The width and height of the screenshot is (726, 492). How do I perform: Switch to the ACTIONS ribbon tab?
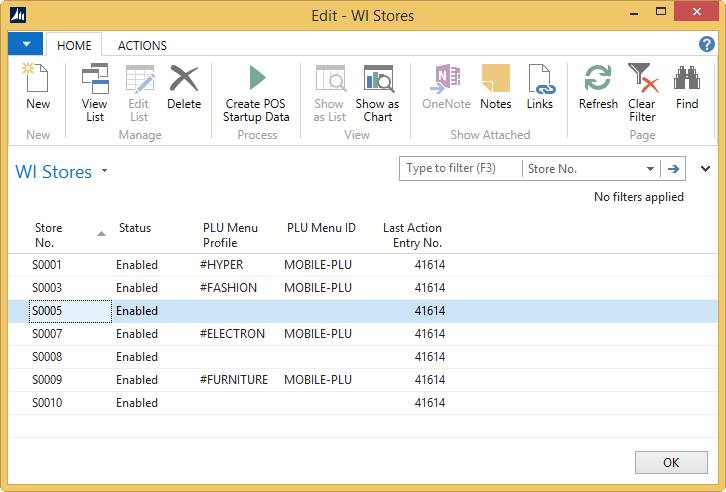[142, 45]
